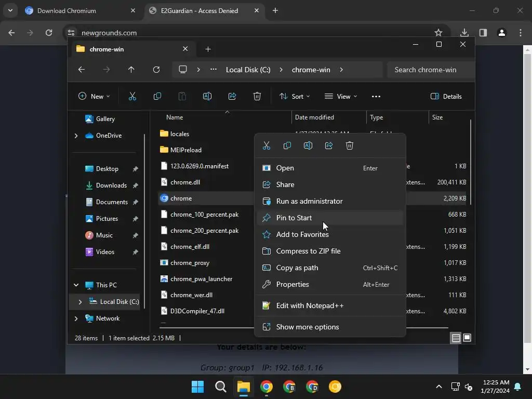Click Rename icon in context menu
The image size is (532, 399).
tap(308, 145)
